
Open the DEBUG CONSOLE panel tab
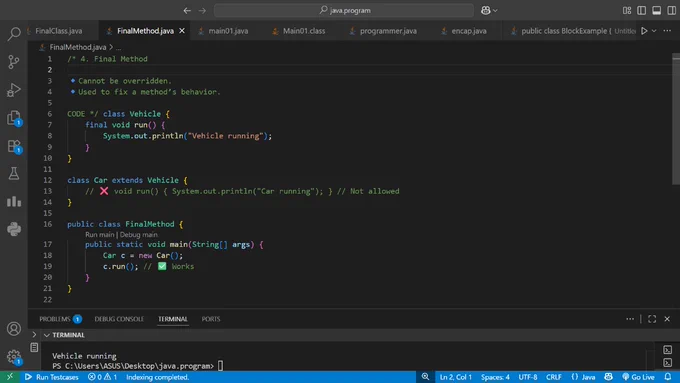point(119,319)
